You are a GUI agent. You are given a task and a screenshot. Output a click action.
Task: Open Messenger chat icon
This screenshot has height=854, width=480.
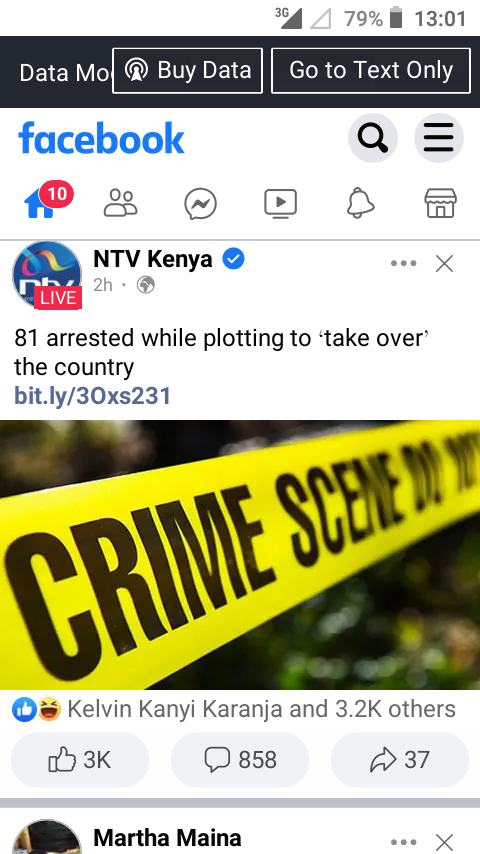tap(200, 204)
